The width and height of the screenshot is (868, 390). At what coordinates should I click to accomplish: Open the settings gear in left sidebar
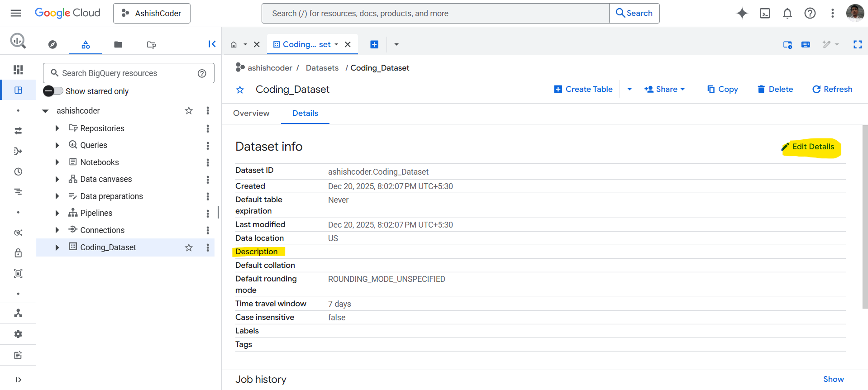coord(18,334)
